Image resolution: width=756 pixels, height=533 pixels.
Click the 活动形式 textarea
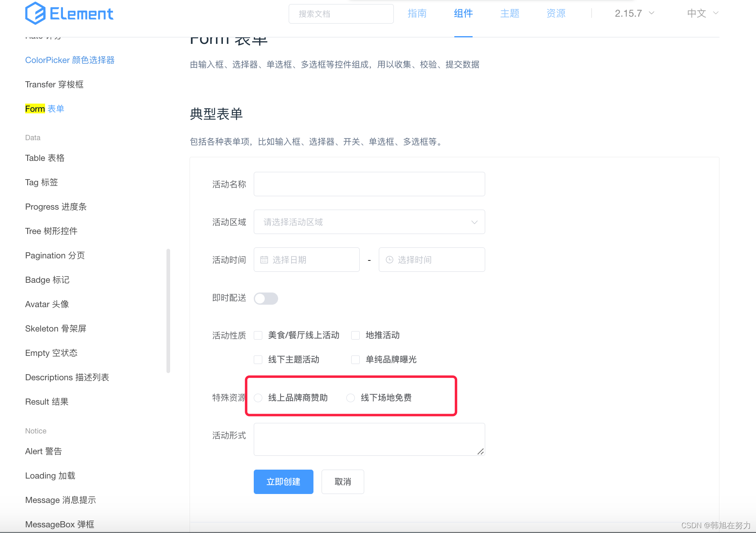[x=369, y=439]
